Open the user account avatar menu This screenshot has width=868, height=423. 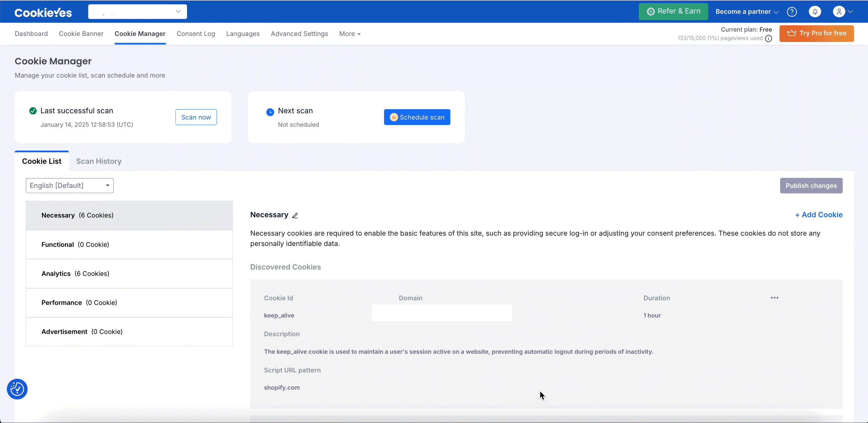[839, 11]
